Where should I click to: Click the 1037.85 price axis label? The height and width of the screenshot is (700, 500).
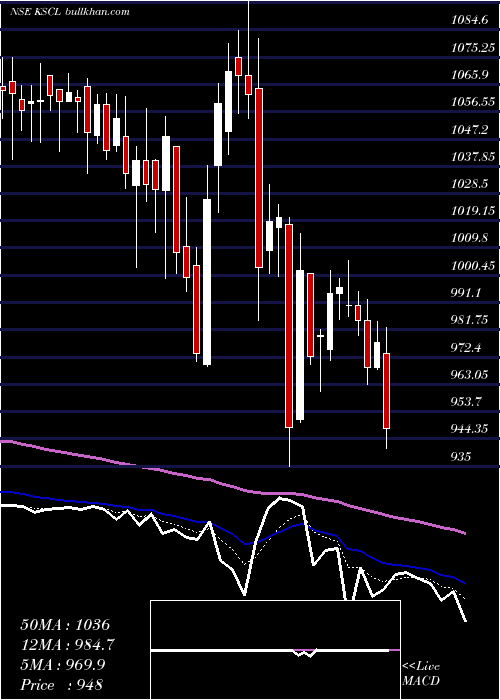473,157
